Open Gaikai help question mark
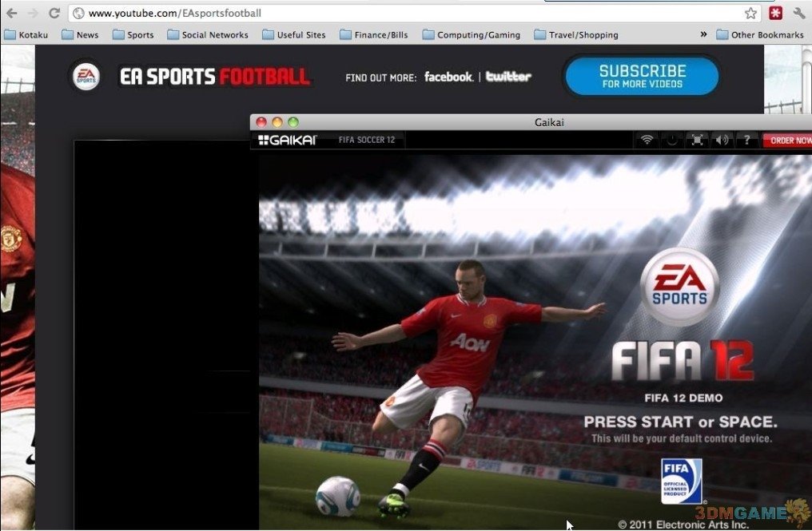 [x=746, y=140]
